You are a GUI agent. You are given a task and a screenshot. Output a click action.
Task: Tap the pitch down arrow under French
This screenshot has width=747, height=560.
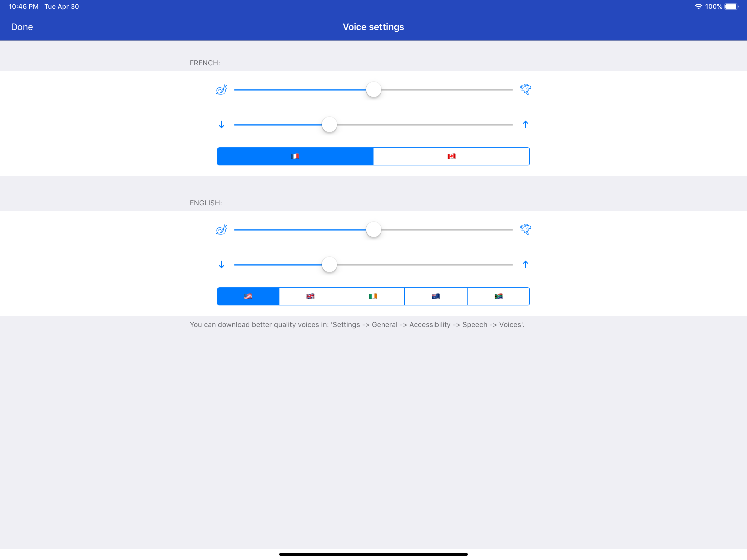[221, 125]
